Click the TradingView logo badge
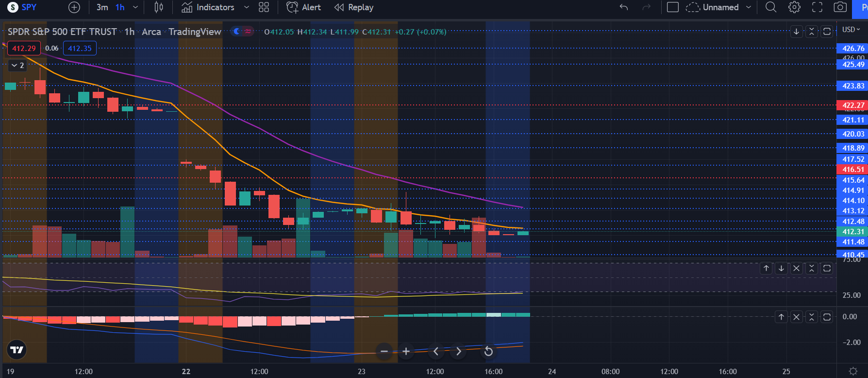The height and width of the screenshot is (378, 868). [x=17, y=349]
